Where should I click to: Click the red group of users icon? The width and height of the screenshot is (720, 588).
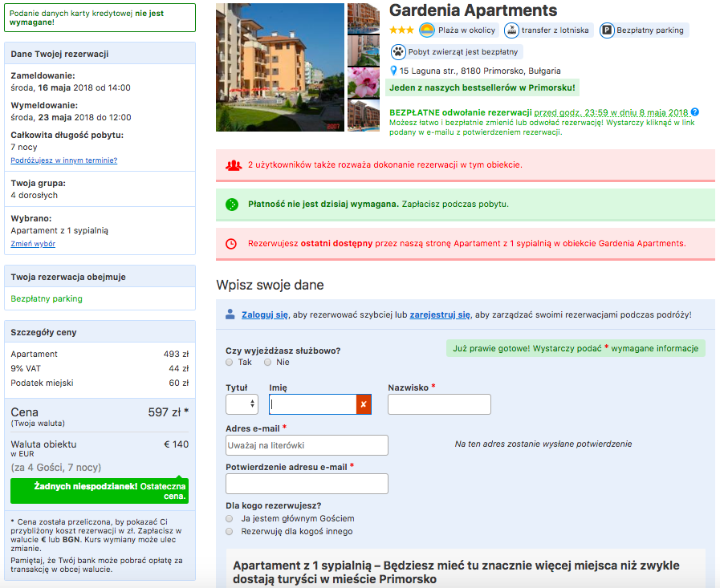[234, 164]
